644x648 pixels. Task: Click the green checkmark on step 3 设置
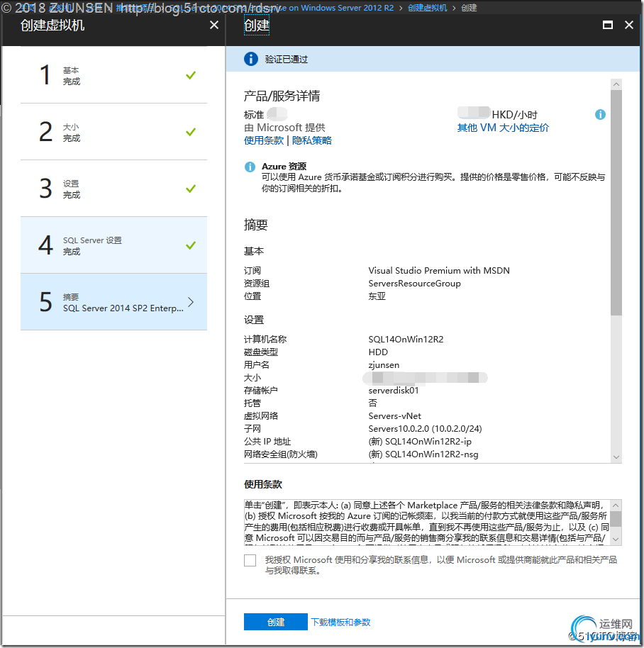click(x=191, y=189)
